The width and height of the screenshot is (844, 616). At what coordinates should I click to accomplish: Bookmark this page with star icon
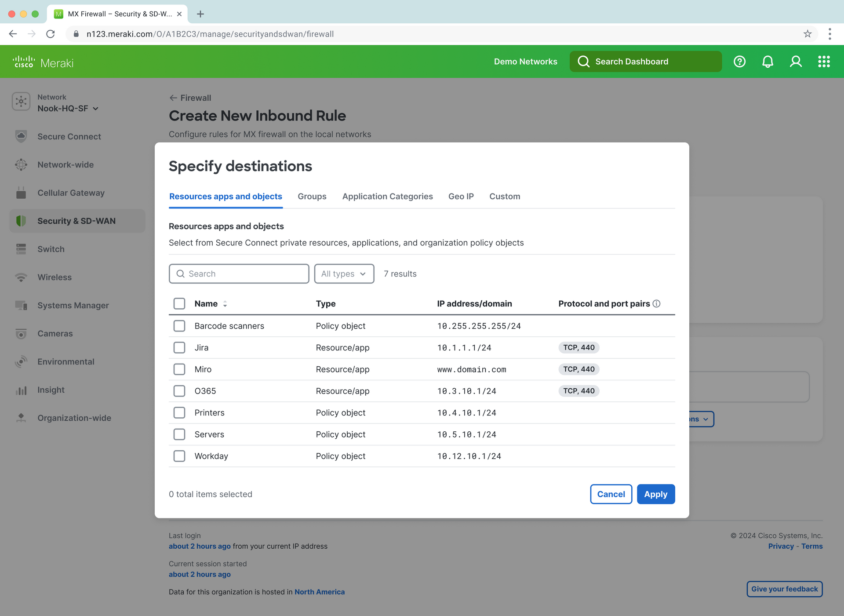tap(808, 34)
